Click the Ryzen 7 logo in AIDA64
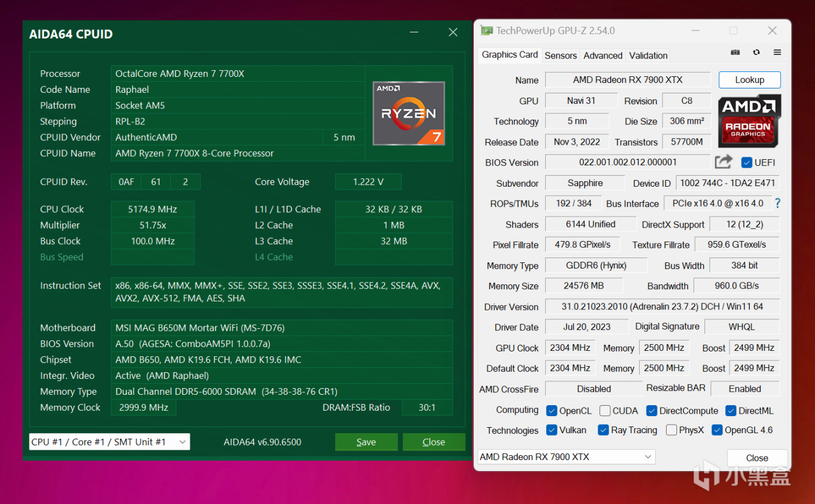This screenshot has height=504, width=815. [408, 113]
